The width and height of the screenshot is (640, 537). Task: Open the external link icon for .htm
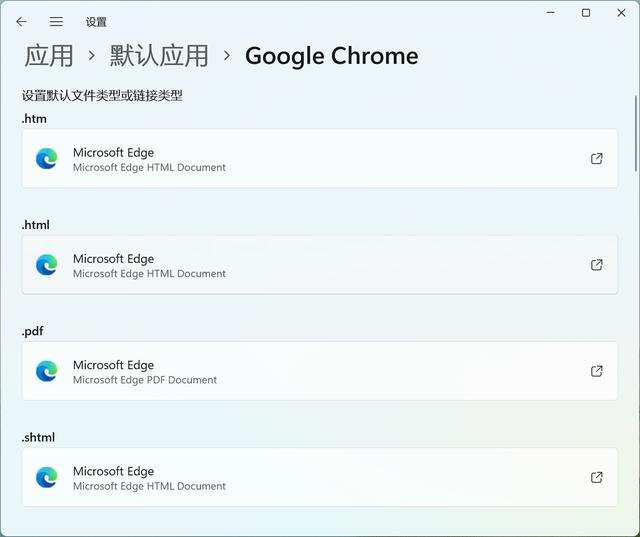point(597,159)
